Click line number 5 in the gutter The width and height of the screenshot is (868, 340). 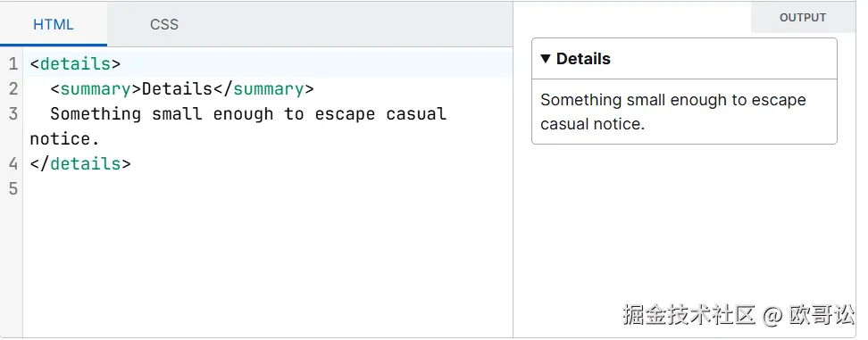pyautogui.click(x=13, y=188)
